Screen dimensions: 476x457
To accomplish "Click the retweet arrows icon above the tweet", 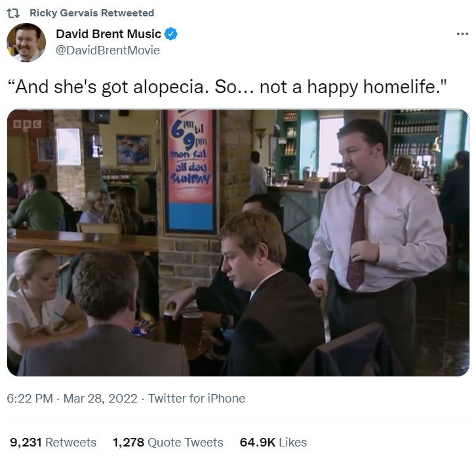I will click(x=13, y=13).
